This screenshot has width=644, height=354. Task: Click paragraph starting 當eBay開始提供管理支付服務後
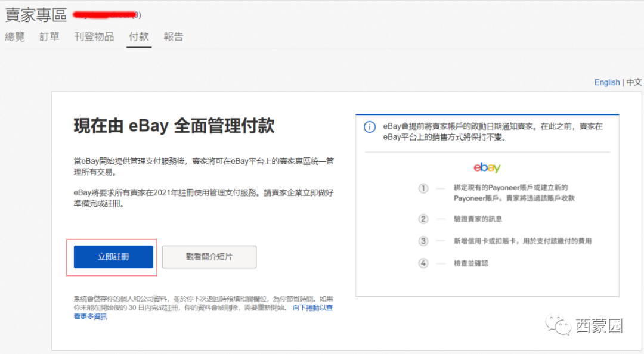[204, 166]
